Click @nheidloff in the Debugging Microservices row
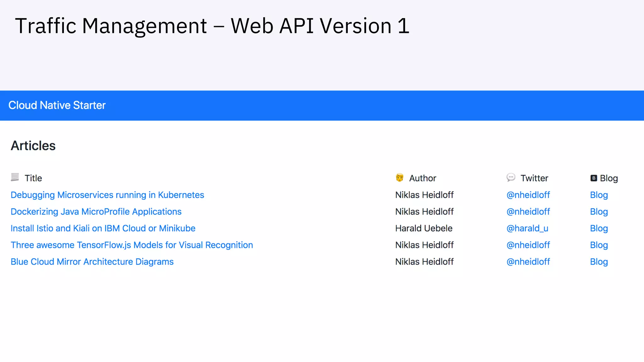The width and height of the screenshot is (644, 362). 528,195
